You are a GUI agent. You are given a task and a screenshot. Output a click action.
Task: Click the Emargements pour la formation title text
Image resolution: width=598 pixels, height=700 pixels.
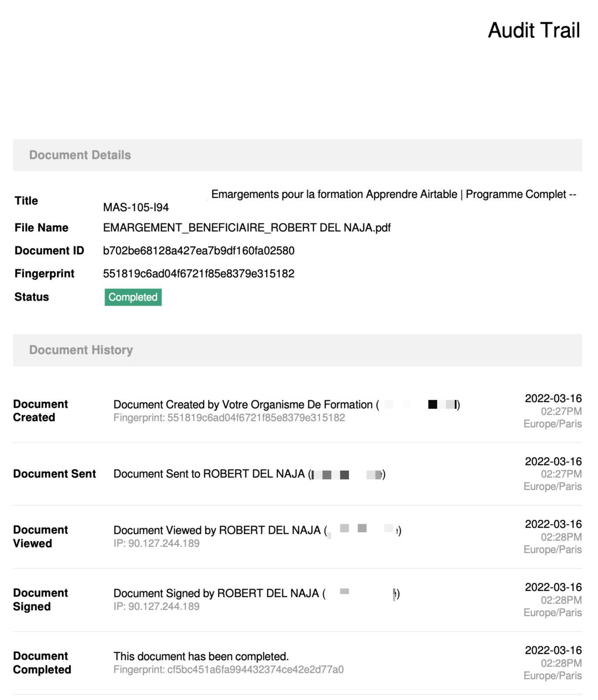pyautogui.click(x=393, y=195)
